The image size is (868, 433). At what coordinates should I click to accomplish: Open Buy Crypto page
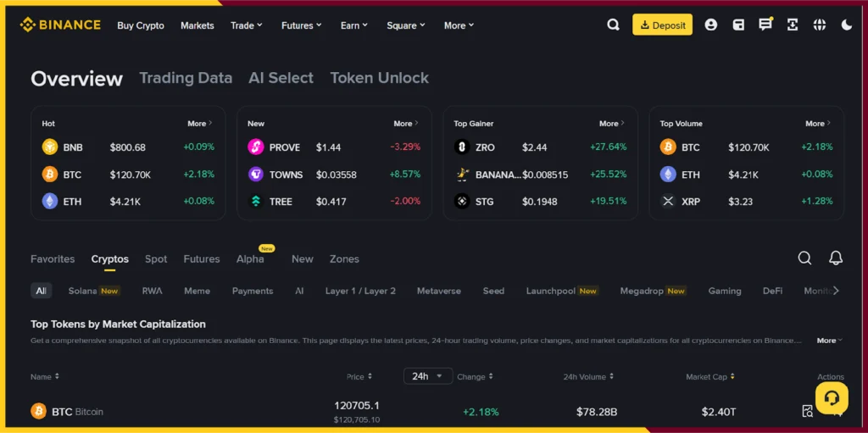coord(141,25)
